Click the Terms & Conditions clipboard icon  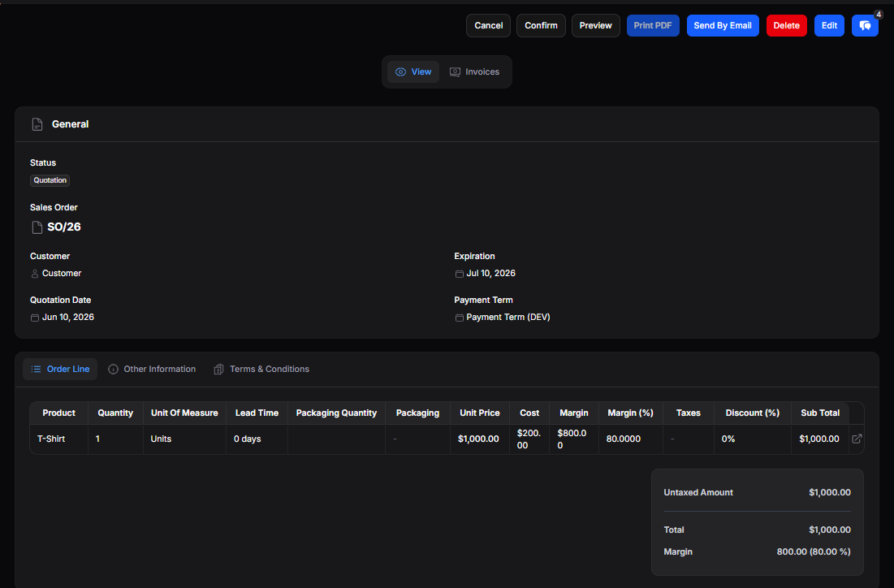point(218,369)
